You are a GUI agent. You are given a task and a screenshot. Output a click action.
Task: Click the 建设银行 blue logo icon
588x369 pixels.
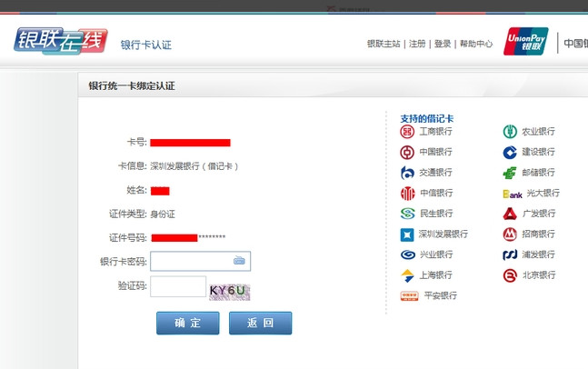click(x=510, y=152)
